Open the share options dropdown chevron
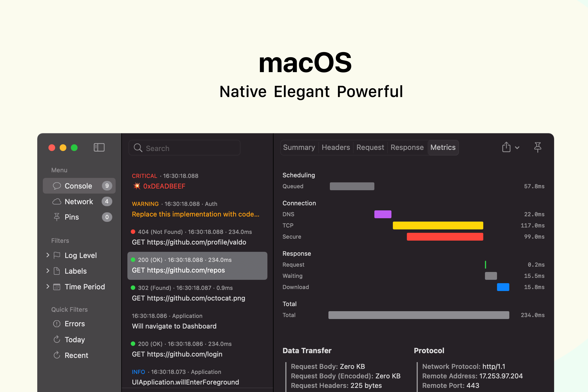588x392 pixels. click(517, 148)
